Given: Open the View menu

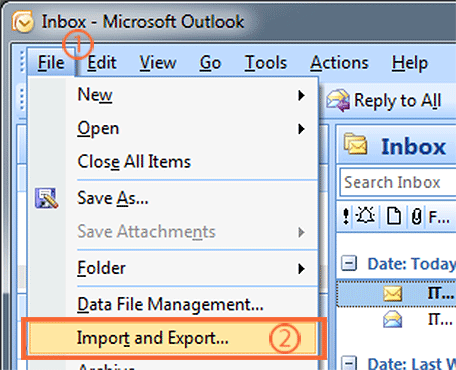Looking at the screenshot, I should (x=158, y=62).
